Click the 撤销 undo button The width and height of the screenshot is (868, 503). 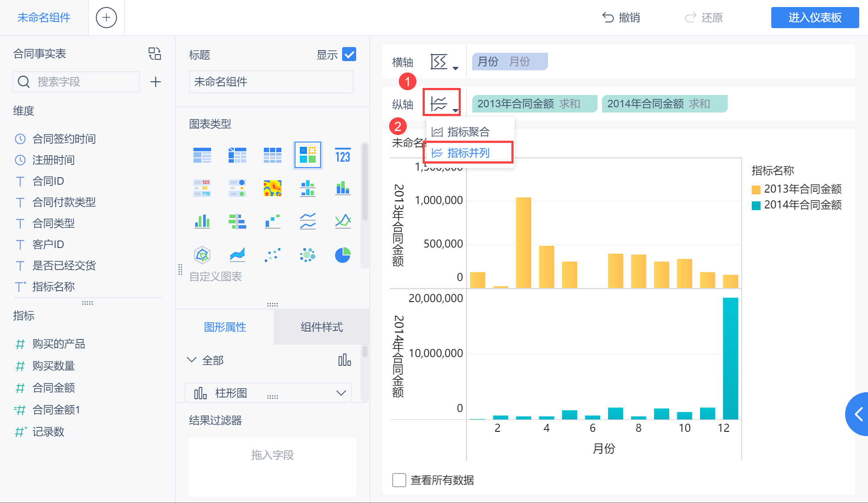tap(621, 18)
